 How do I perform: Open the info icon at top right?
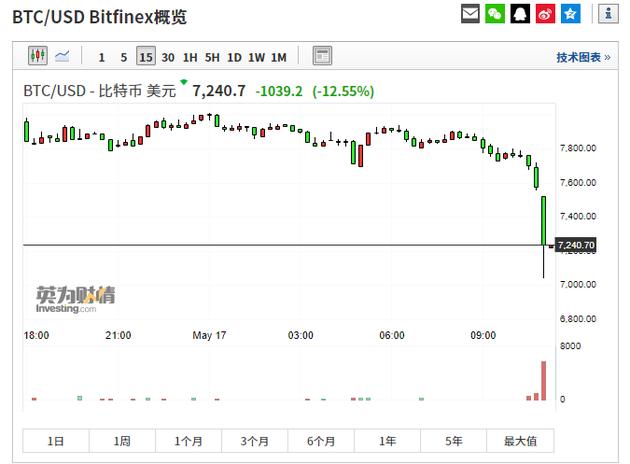pyautogui.click(x=608, y=14)
